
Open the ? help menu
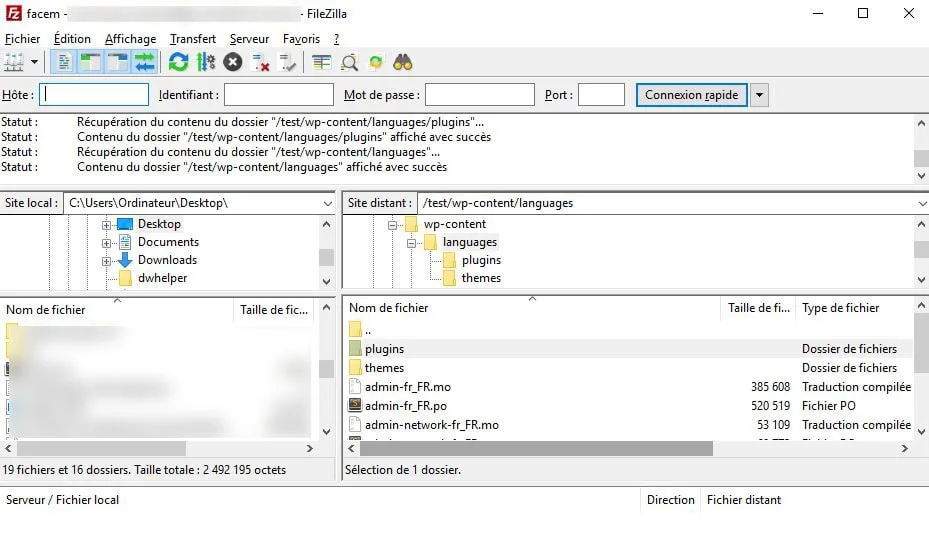[x=337, y=39]
